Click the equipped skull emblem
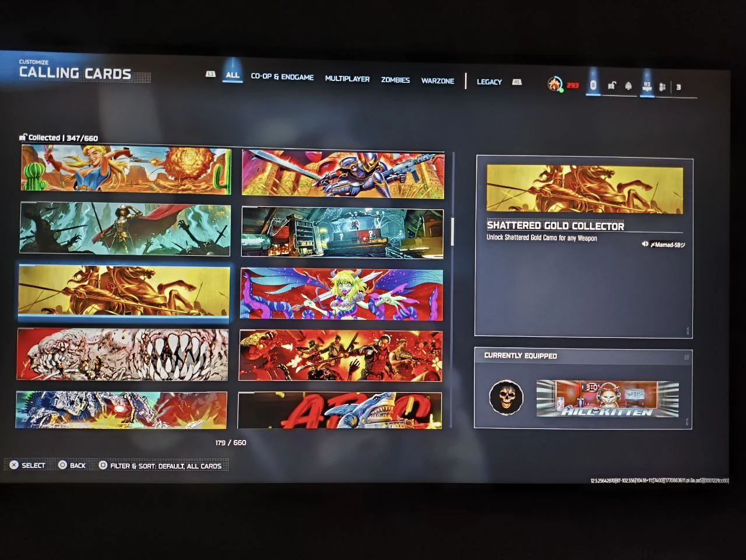Image resolution: width=746 pixels, height=560 pixels. 506,397
